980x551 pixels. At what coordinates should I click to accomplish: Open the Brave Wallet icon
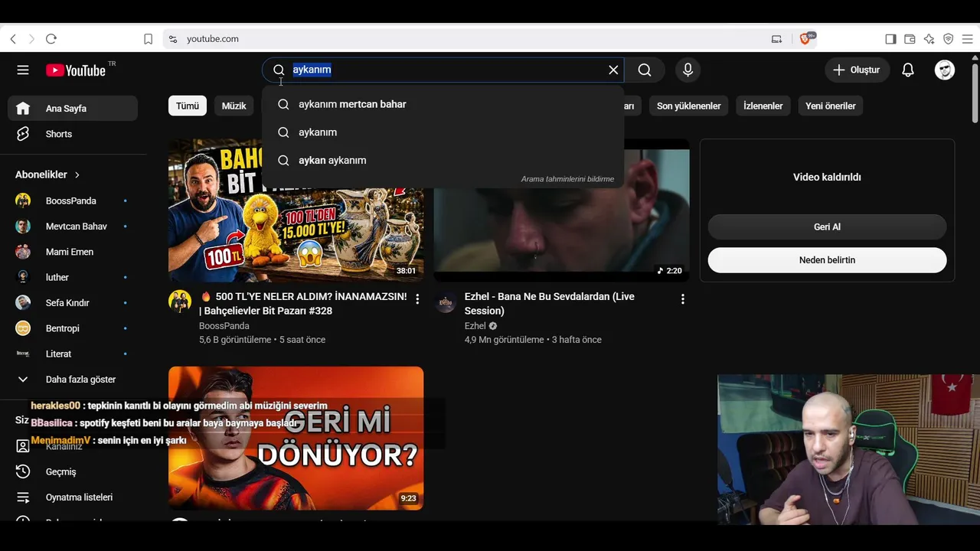click(910, 39)
